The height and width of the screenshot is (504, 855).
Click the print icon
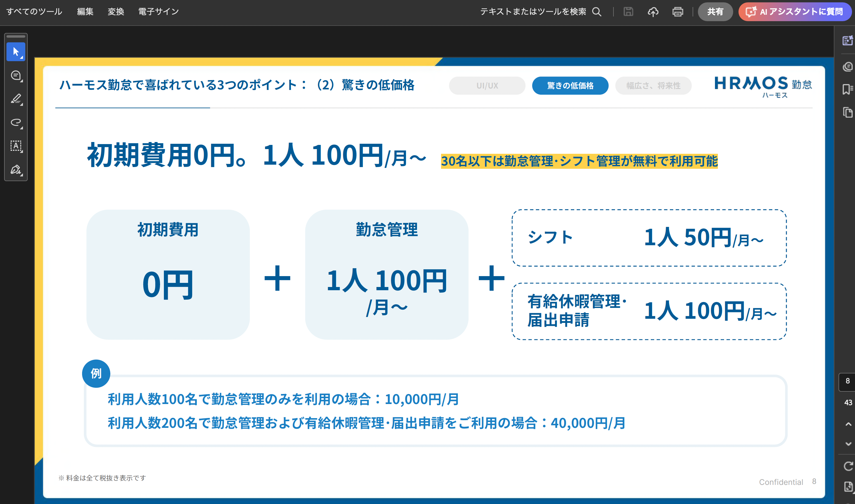click(678, 12)
